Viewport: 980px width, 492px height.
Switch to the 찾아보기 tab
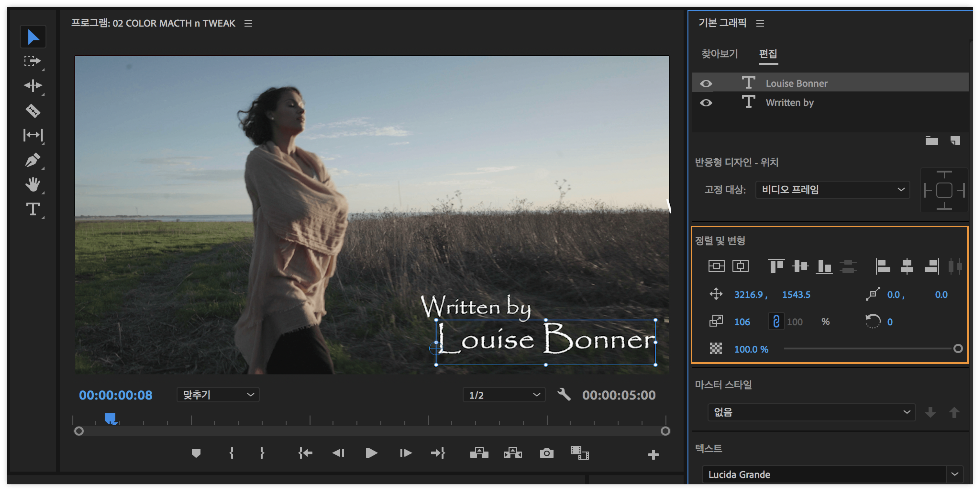(x=719, y=54)
